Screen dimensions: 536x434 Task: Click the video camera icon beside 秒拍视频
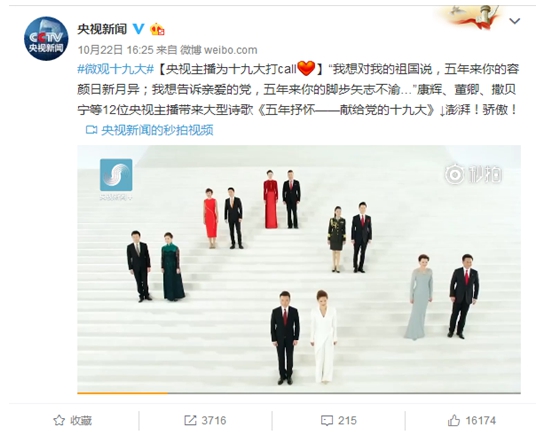click(x=91, y=130)
